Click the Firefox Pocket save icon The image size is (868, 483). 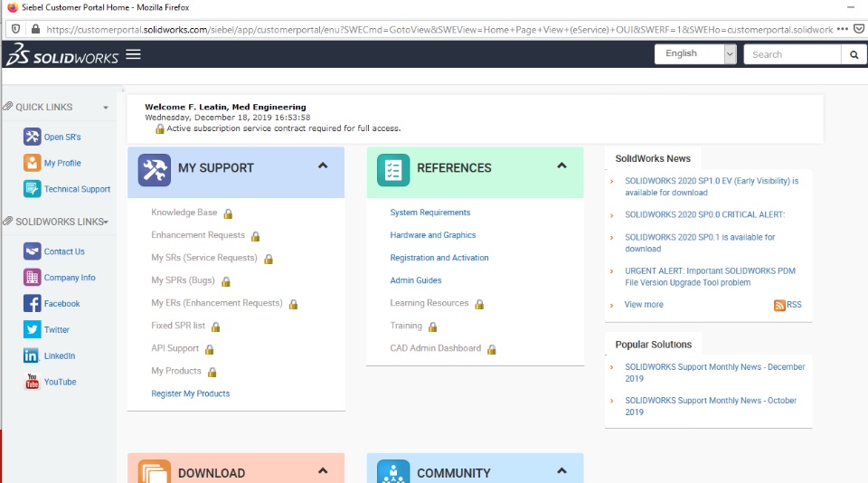click(859, 29)
